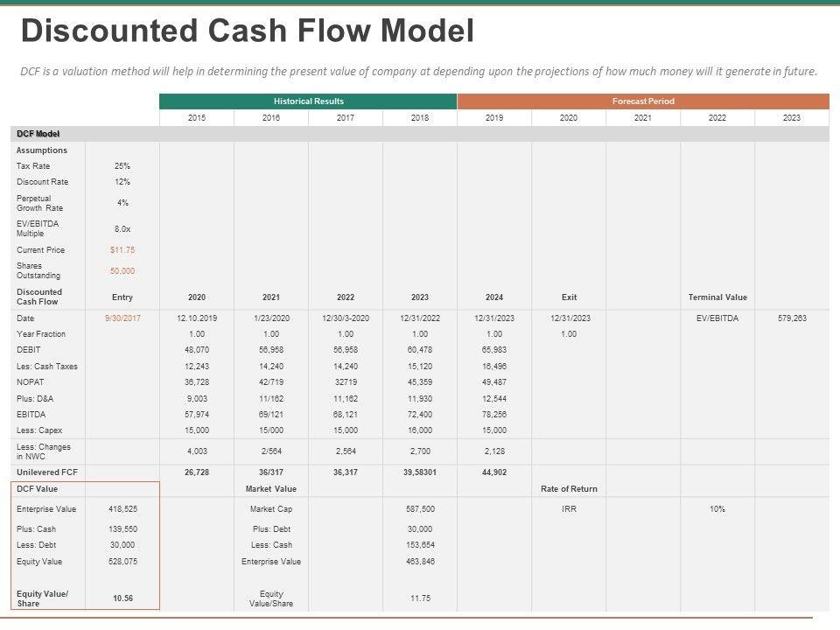
Task: Select the Equity Value/Share 10.56 cell
Action: point(122,598)
